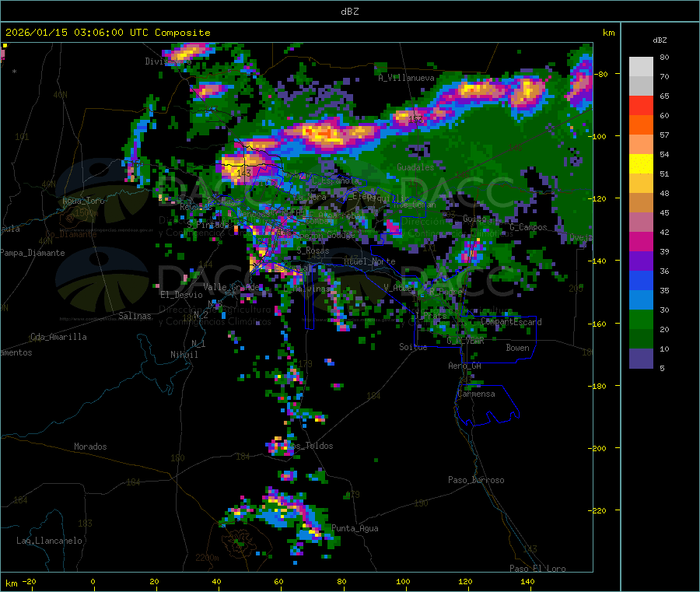Click the El_Desvio map label
Screen dimensions: 700x592
pyautogui.click(x=181, y=295)
